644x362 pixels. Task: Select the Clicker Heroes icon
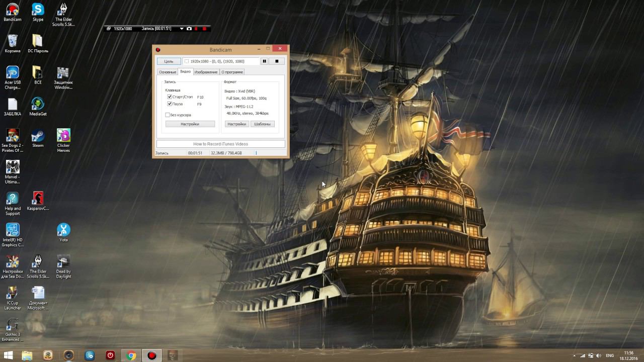coord(63,141)
